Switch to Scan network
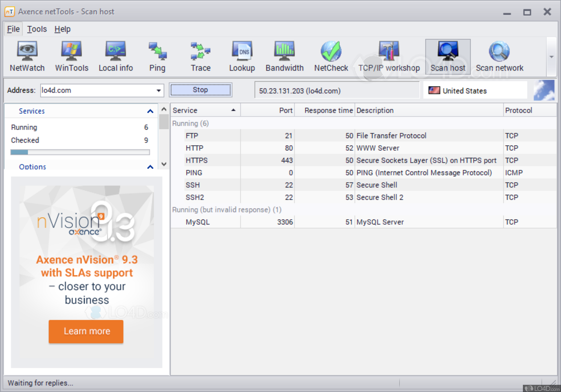This screenshot has height=392, width=561. click(x=499, y=56)
